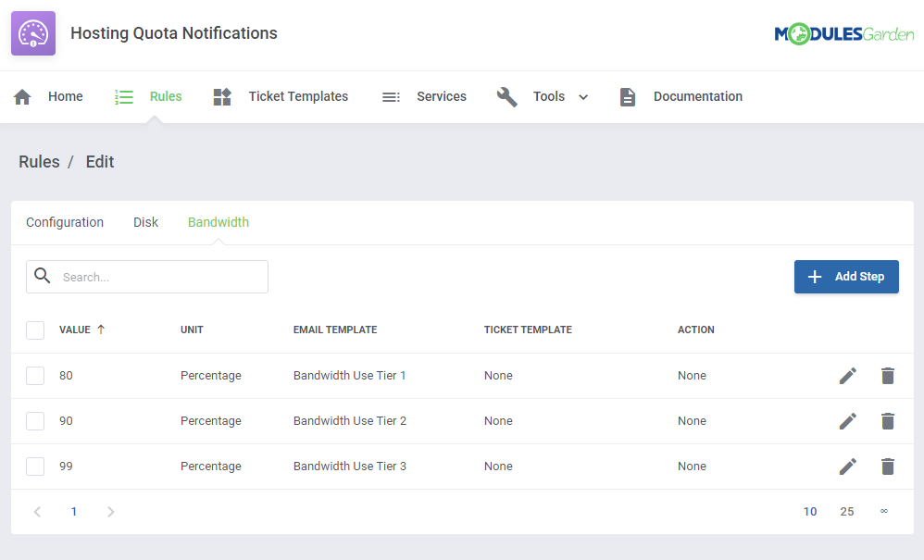Go to previous page arrow
924x560 pixels.
(37, 512)
